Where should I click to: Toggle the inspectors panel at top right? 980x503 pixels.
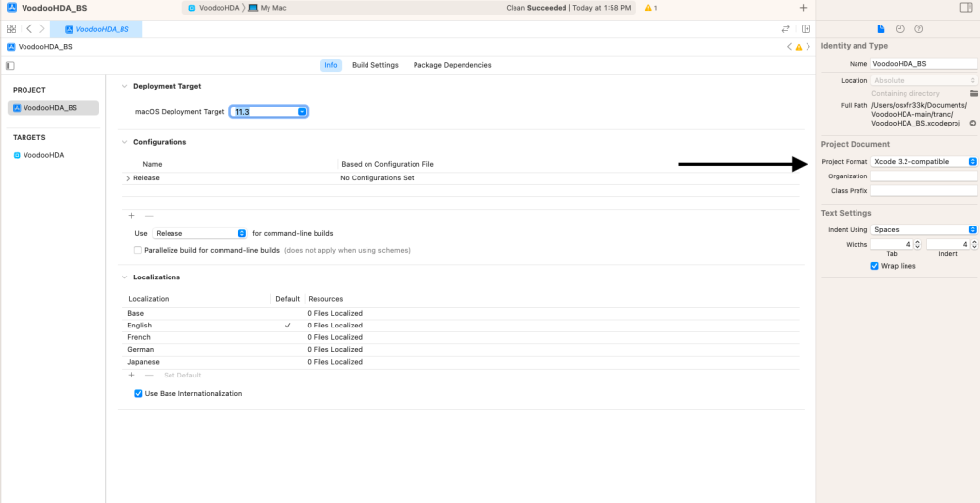click(x=965, y=8)
